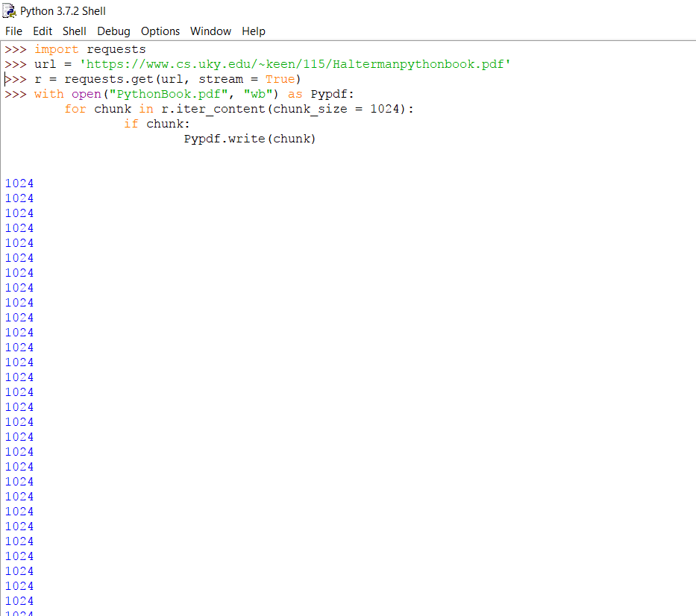The image size is (696, 616).
Task: Open the Shell menu
Action: 74,31
